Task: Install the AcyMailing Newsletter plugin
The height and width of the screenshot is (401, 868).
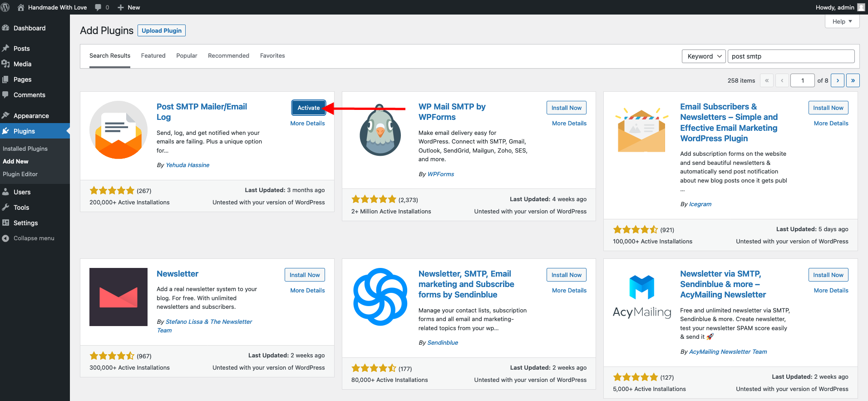Action: point(828,275)
